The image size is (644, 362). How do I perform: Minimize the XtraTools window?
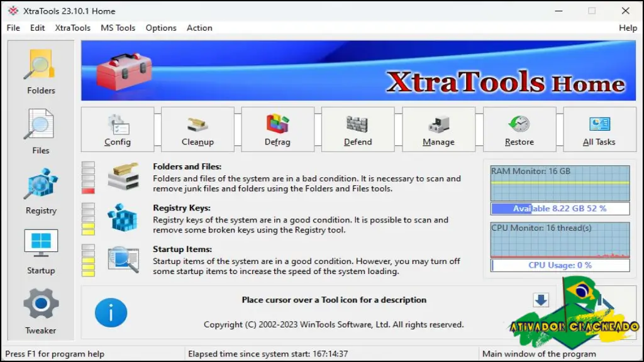558,11
